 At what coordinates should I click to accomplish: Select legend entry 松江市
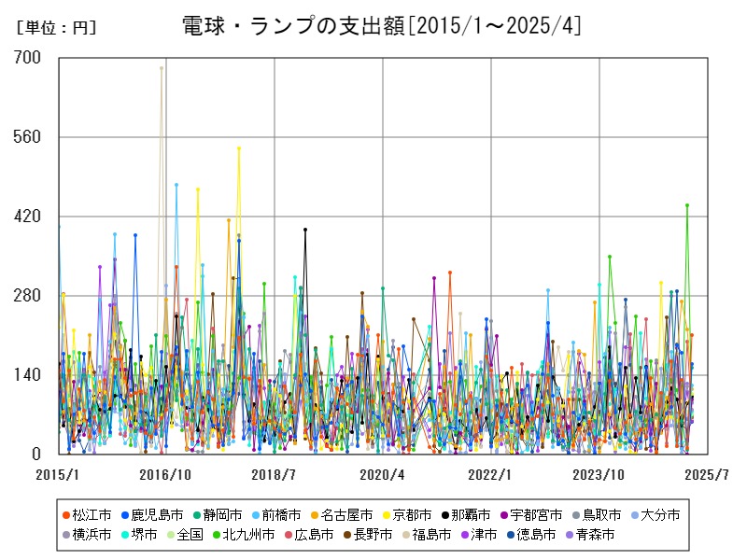coord(87,515)
